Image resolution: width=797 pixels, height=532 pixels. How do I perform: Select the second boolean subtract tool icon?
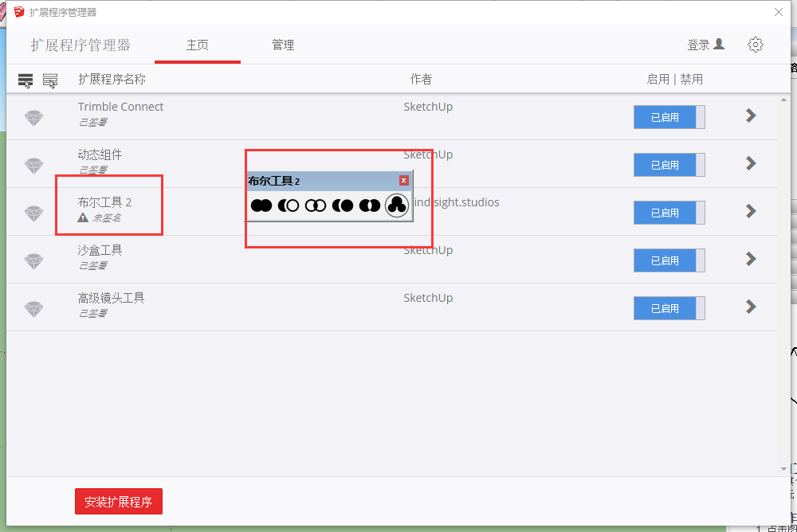pyautogui.click(x=289, y=205)
